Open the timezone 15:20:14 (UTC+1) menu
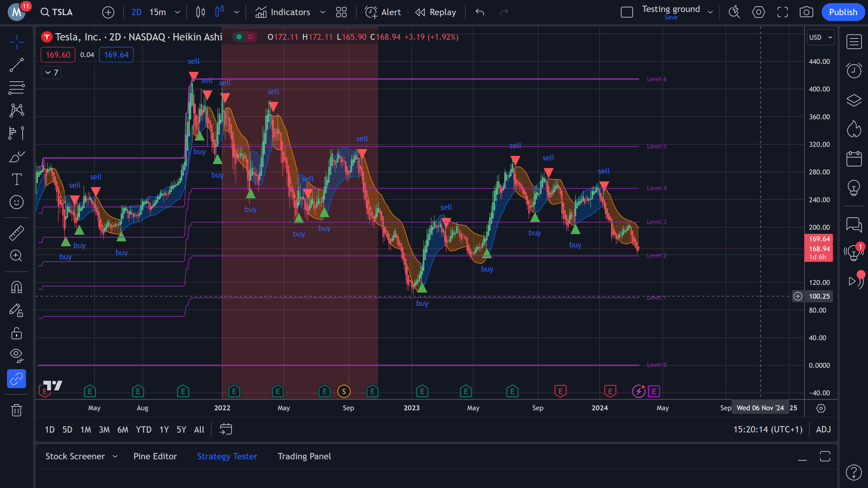The width and height of the screenshot is (868, 488). click(768, 430)
